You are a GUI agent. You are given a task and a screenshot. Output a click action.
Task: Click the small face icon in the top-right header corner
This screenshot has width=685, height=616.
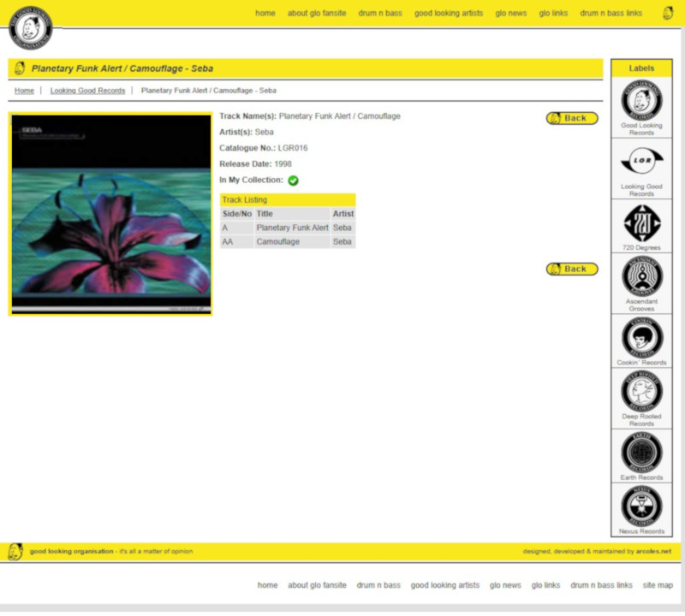click(668, 13)
